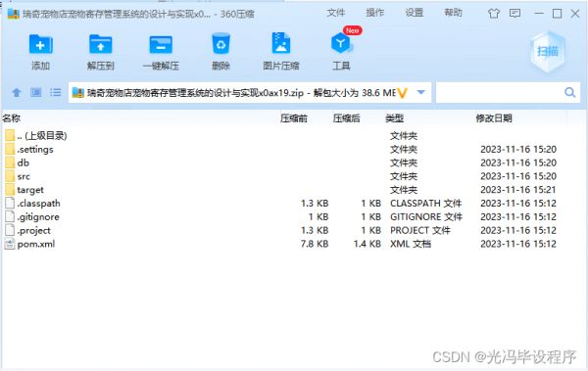Click the pom.xml file icon
The height and width of the screenshot is (371, 588).
(10, 244)
